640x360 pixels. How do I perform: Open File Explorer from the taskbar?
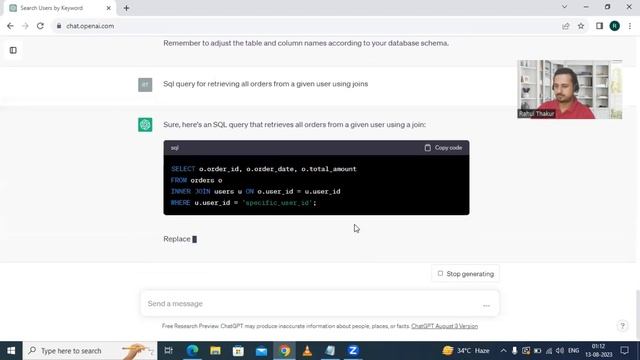coord(215,351)
